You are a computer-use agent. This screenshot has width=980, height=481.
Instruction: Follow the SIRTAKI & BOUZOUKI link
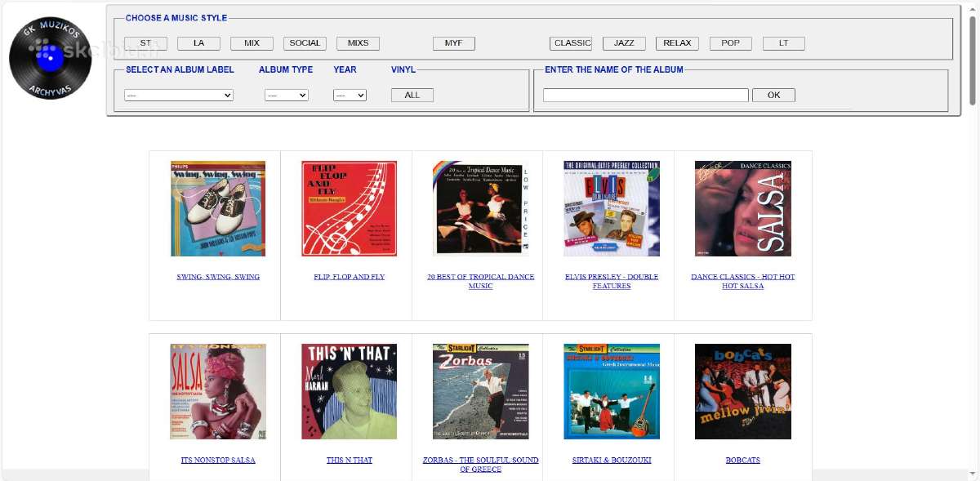tap(612, 460)
